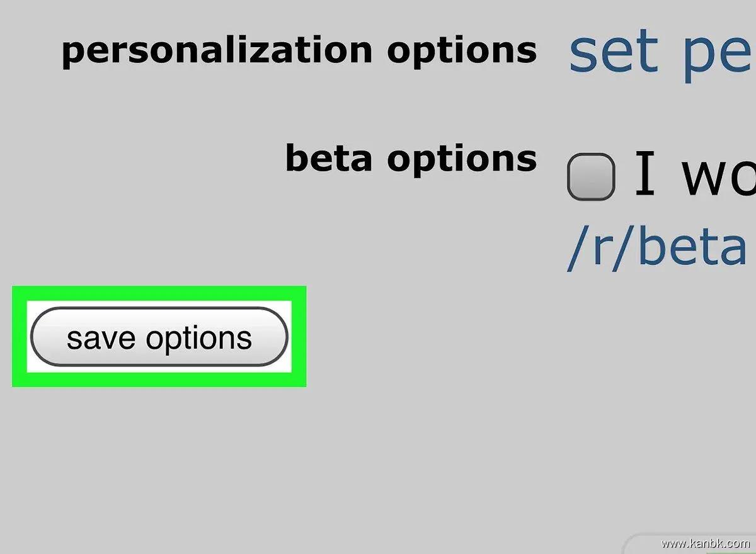756x554 pixels.
Task: Click the beta options label
Action: tap(411, 157)
